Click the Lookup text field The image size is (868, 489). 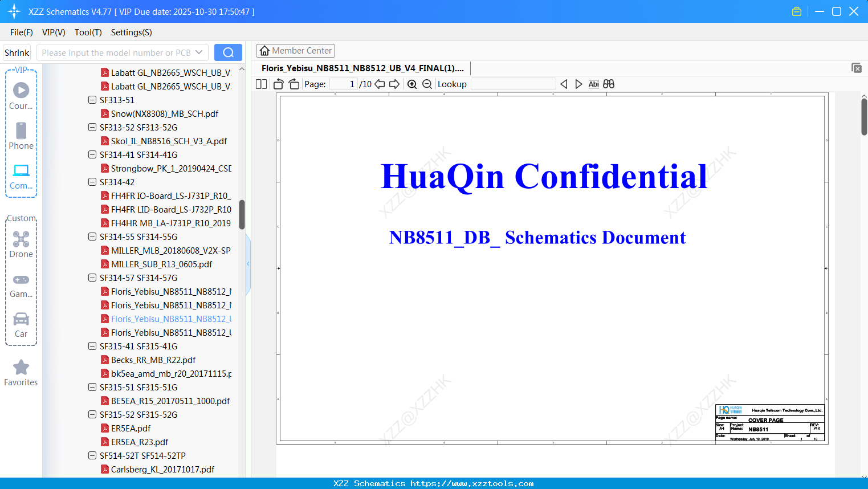tap(514, 84)
